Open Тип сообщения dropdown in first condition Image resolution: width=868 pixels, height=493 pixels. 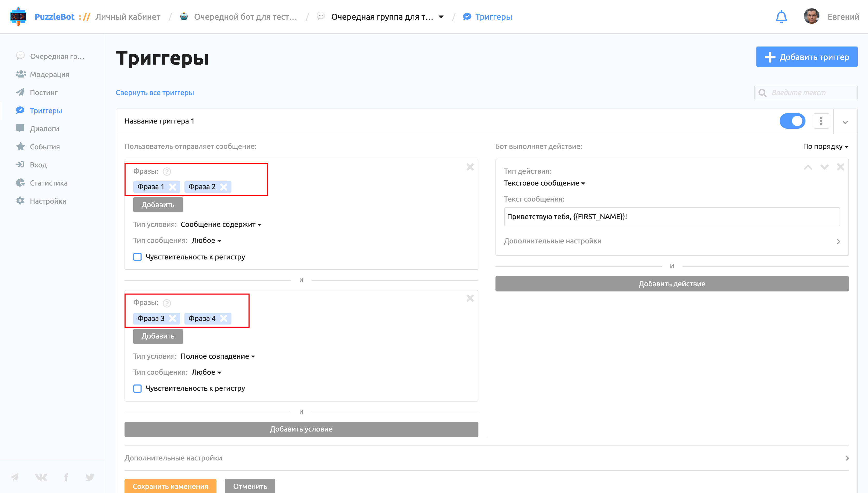(206, 240)
